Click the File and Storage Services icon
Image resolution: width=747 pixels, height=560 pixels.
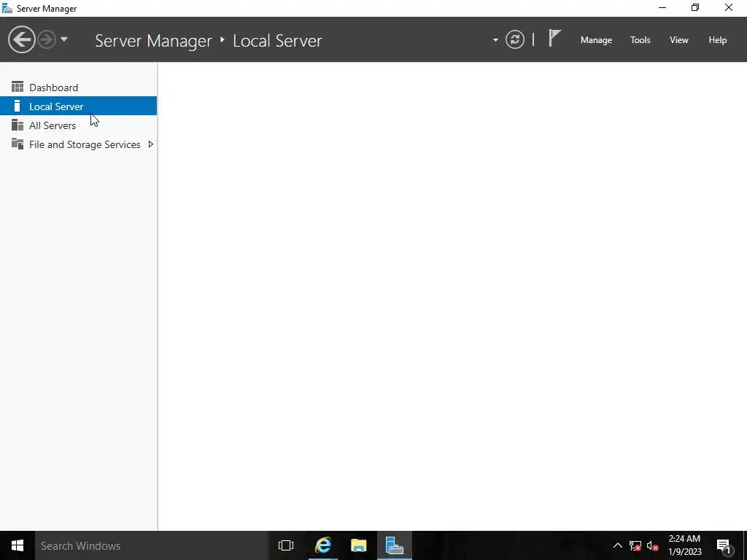(18, 144)
